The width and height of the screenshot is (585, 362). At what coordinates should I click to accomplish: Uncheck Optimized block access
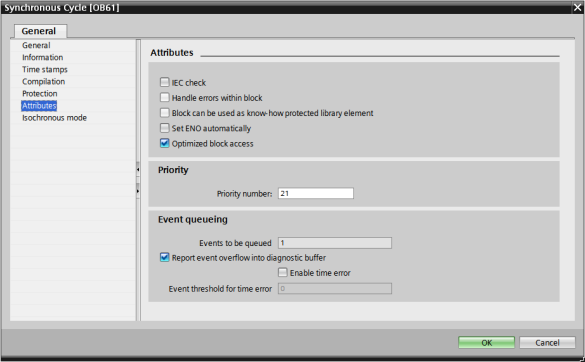(165, 143)
